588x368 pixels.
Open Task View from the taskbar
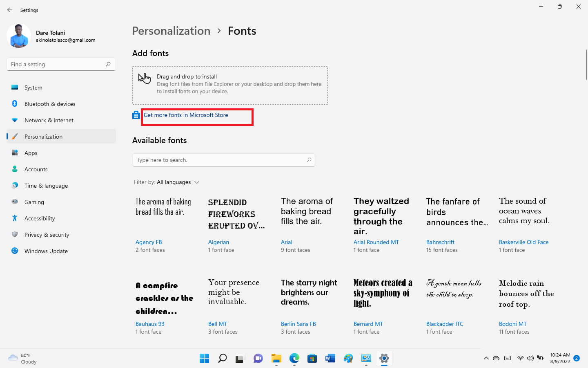[240, 359]
